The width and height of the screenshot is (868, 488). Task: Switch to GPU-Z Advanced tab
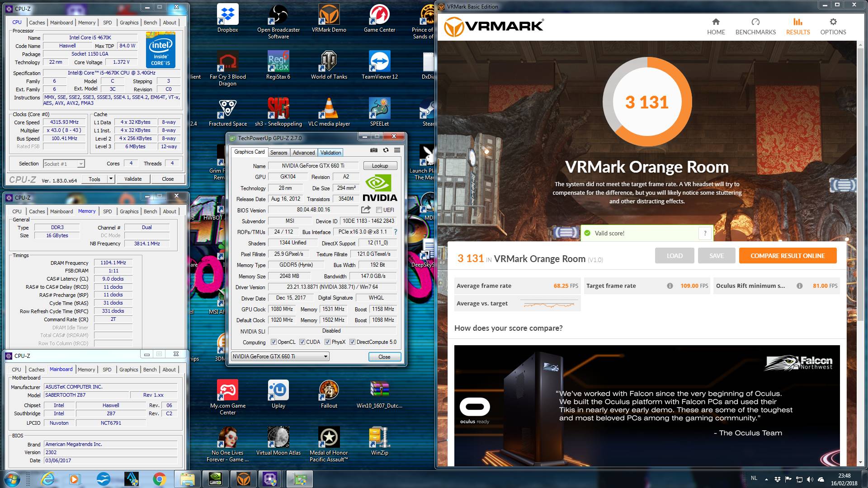304,153
